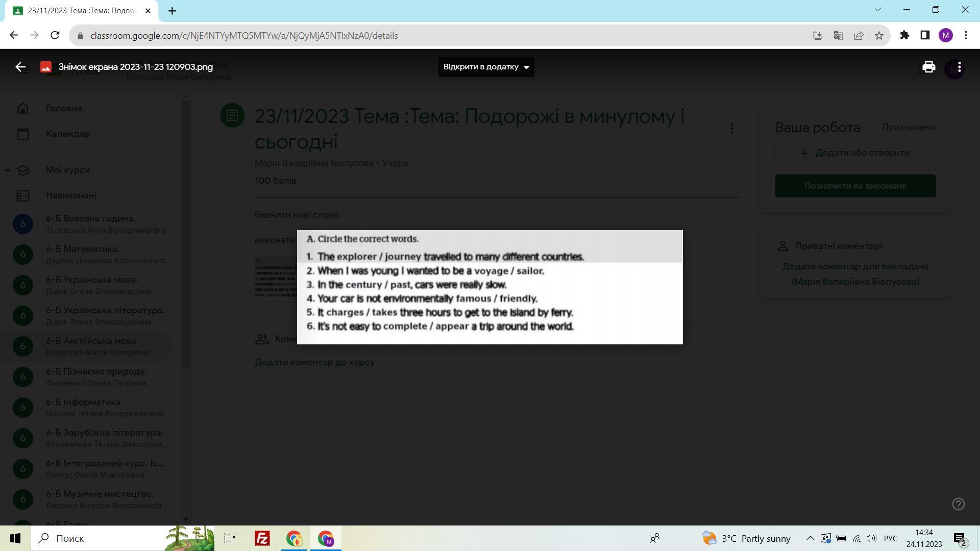Click the address bar URL
The height and width of the screenshot is (551, 980).
coord(244,36)
